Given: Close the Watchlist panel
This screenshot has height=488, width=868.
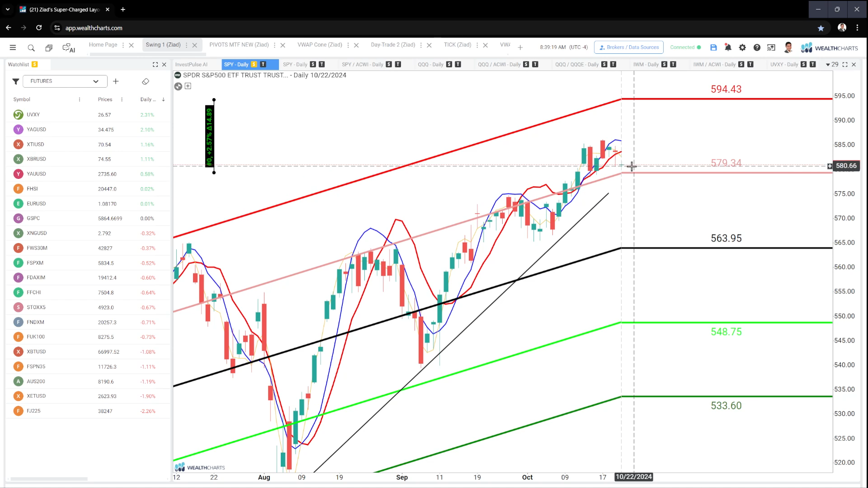Looking at the screenshot, I should [164, 65].
